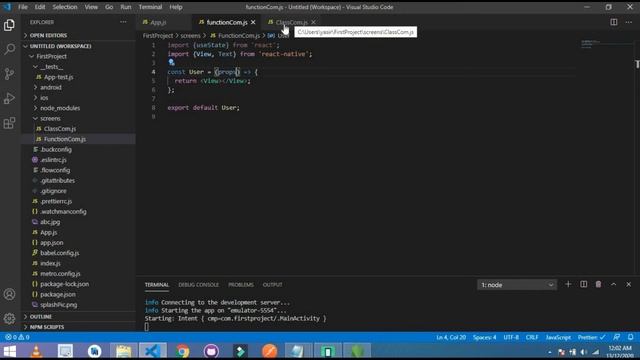Close the terminal panel

coord(629,284)
